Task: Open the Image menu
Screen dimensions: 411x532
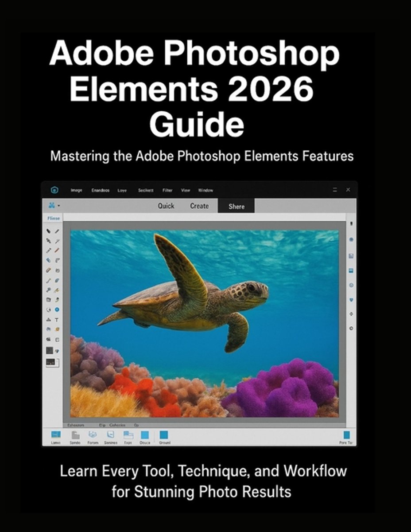Action: pyautogui.click(x=76, y=190)
